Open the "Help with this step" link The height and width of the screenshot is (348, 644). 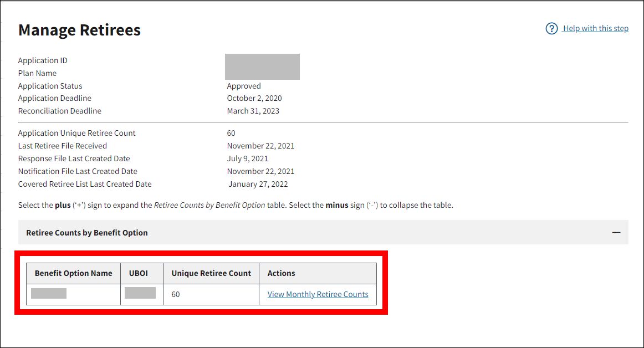click(595, 29)
